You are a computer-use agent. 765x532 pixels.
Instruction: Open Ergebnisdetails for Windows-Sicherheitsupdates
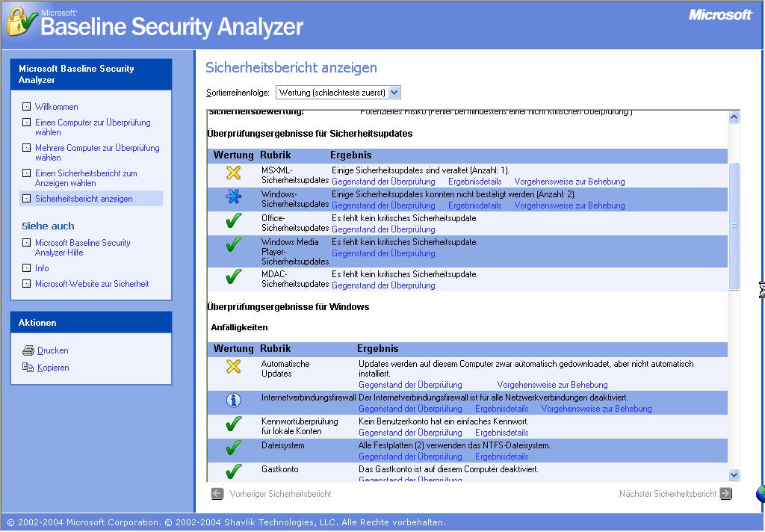(x=474, y=205)
